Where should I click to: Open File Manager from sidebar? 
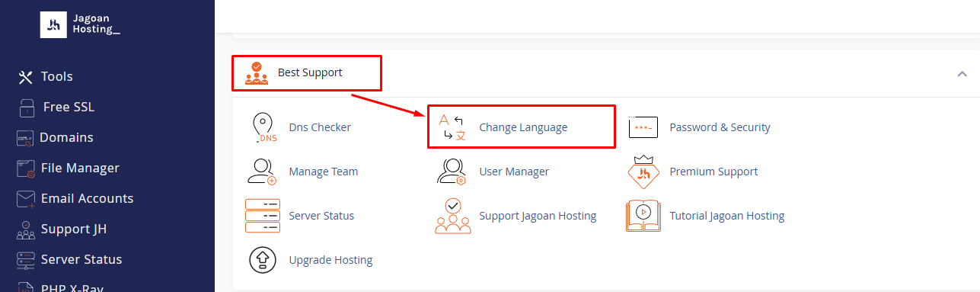[x=80, y=168]
